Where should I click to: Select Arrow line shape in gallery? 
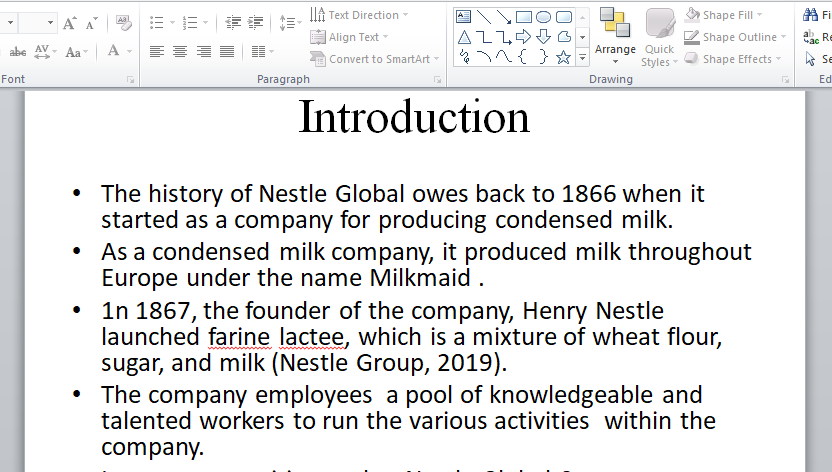tap(504, 16)
